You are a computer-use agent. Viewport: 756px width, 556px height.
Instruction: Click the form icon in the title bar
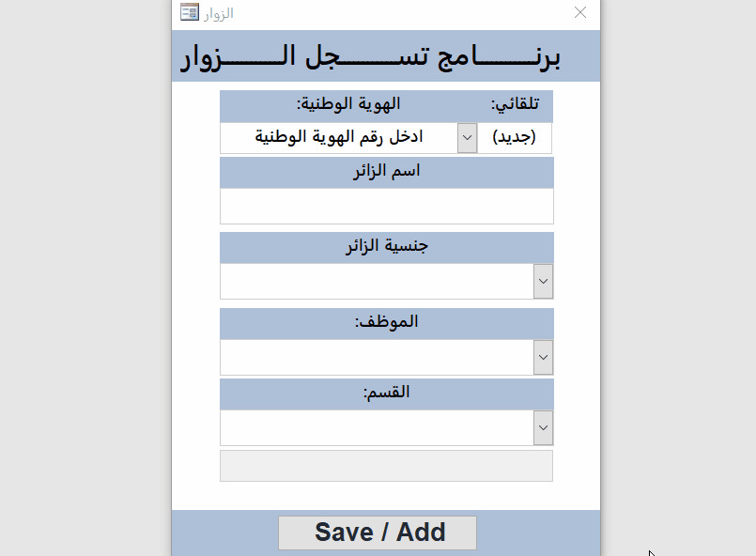pyautogui.click(x=189, y=12)
